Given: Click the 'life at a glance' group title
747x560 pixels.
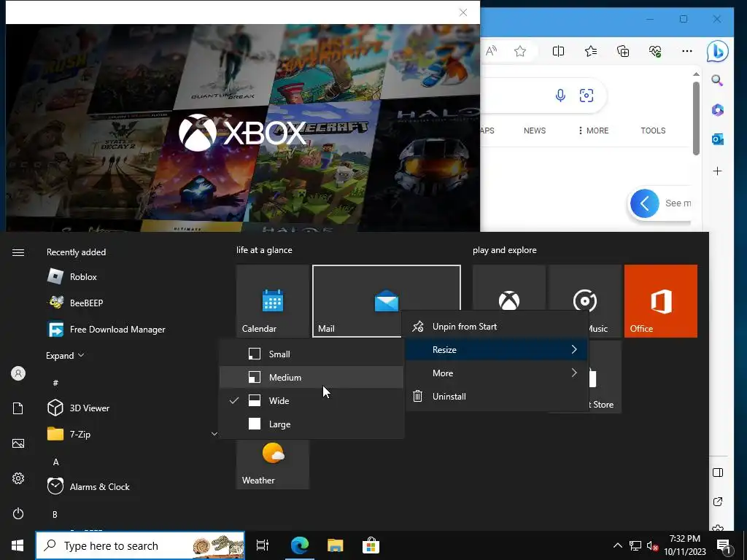Looking at the screenshot, I should [x=264, y=250].
